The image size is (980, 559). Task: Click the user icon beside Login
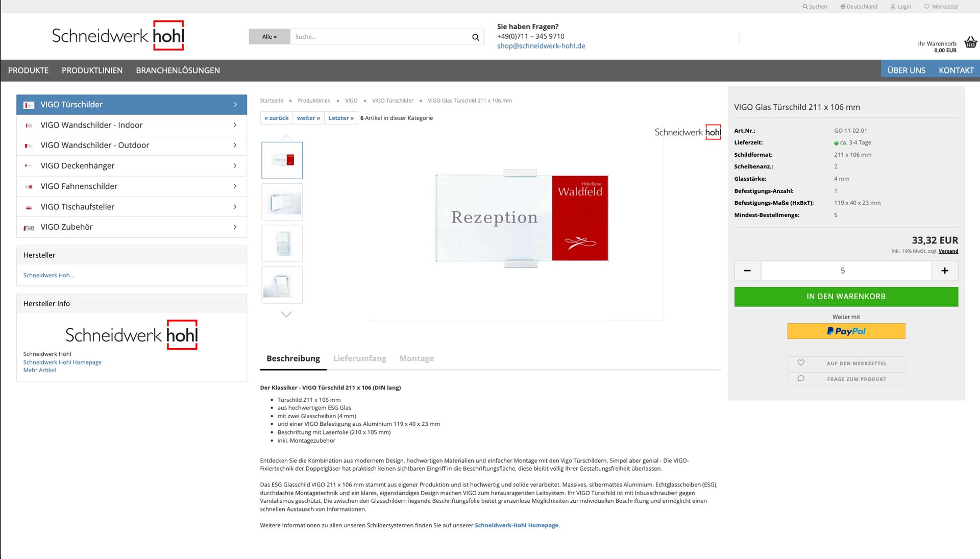click(x=893, y=7)
